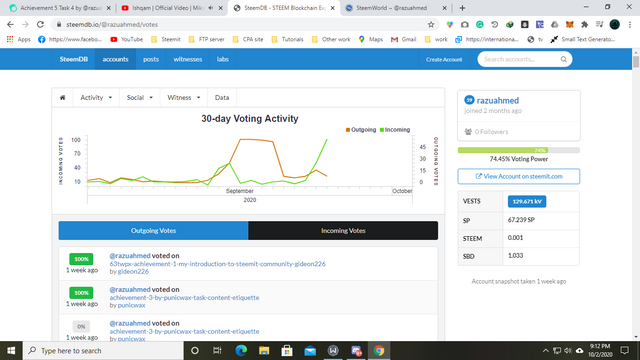Image resolution: width=640 pixels, height=360 pixels.
Task: Select the Incoming Votes tab
Action: [x=343, y=231]
